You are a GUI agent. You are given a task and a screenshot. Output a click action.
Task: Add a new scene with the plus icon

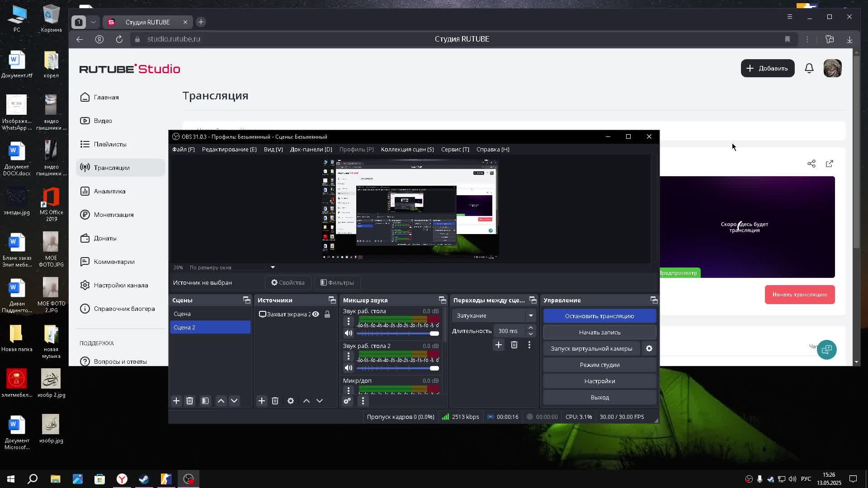click(176, 401)
